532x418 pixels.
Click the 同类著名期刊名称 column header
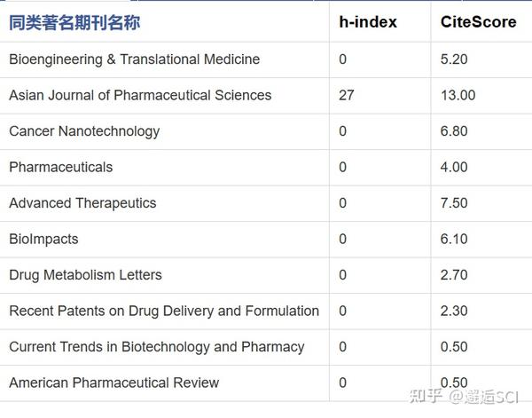pyautogui.click(x=74, y=23)
